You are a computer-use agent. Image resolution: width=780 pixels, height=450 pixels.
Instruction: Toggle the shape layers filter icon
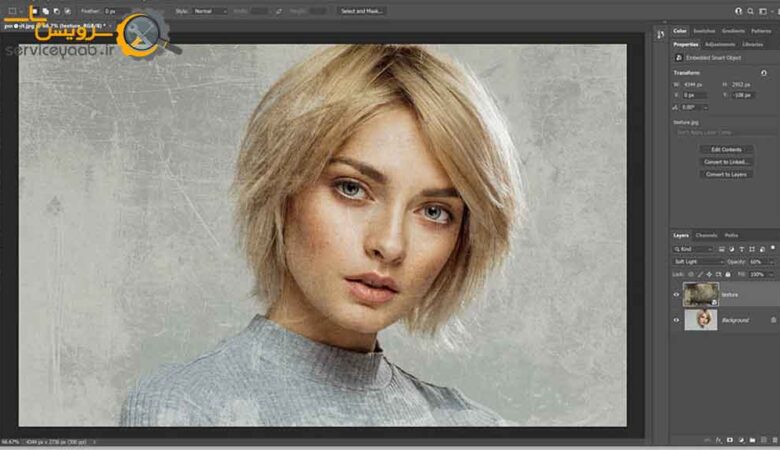[751, 249]
